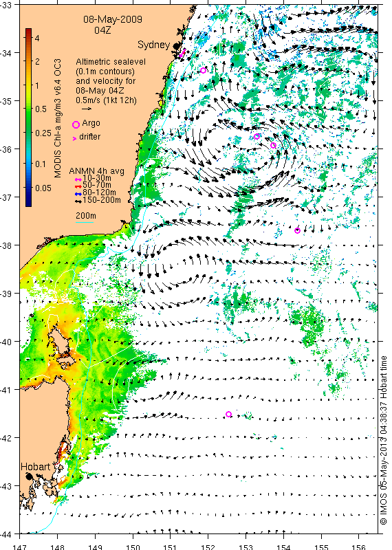Image resolution: width=392 pixels, height=550 pixels.
Task: Click the colorbar tick value 0.05
Action: tap(43, 188)
